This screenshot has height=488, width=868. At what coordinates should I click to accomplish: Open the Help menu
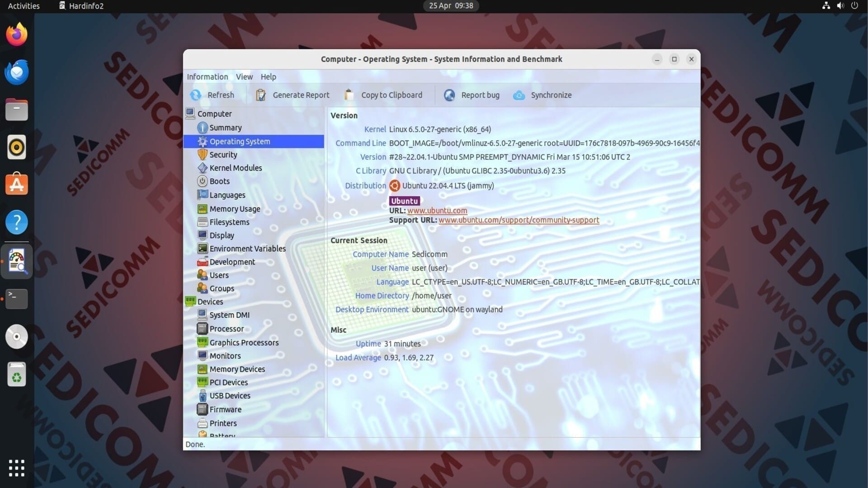[x=268, y=77]
